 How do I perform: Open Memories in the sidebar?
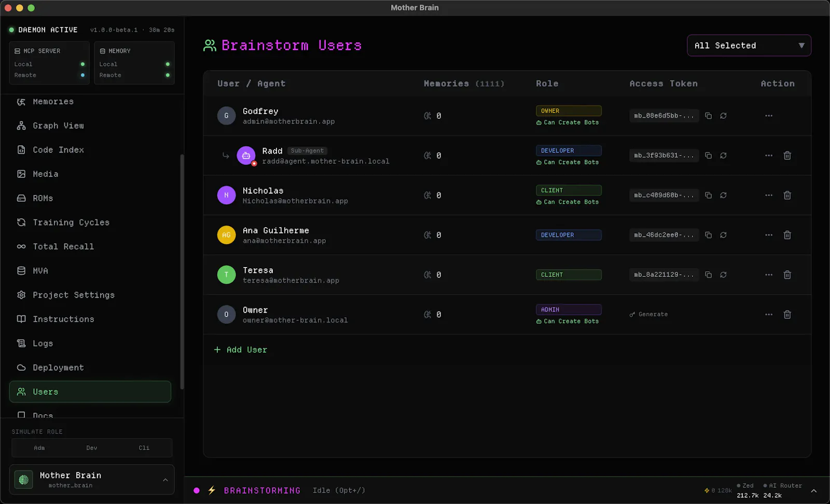[90, 102]
